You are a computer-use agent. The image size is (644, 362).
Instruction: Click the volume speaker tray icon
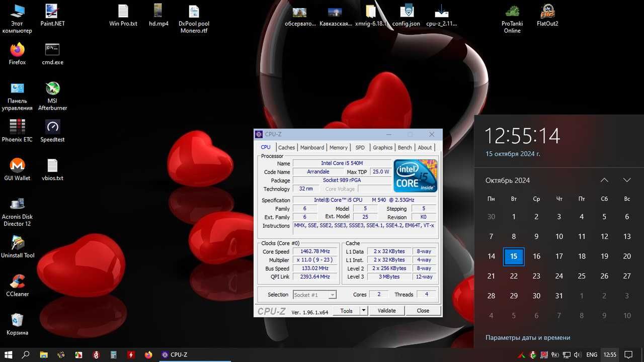pyautogui.click(x=578, y=354)
